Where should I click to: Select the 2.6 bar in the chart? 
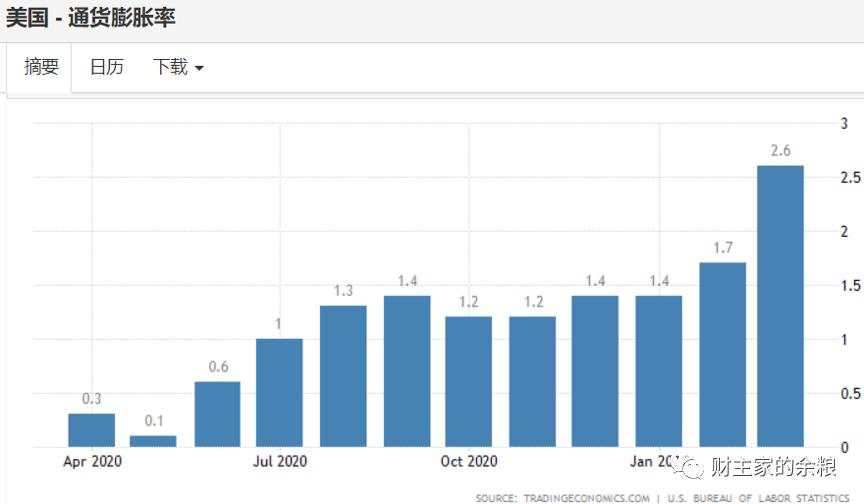click(x=780, y=306)
